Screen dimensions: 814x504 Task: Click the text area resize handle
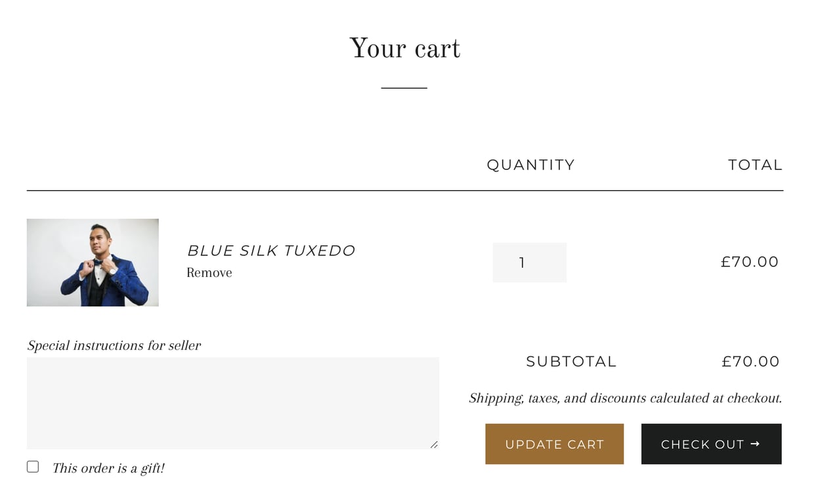434,444
